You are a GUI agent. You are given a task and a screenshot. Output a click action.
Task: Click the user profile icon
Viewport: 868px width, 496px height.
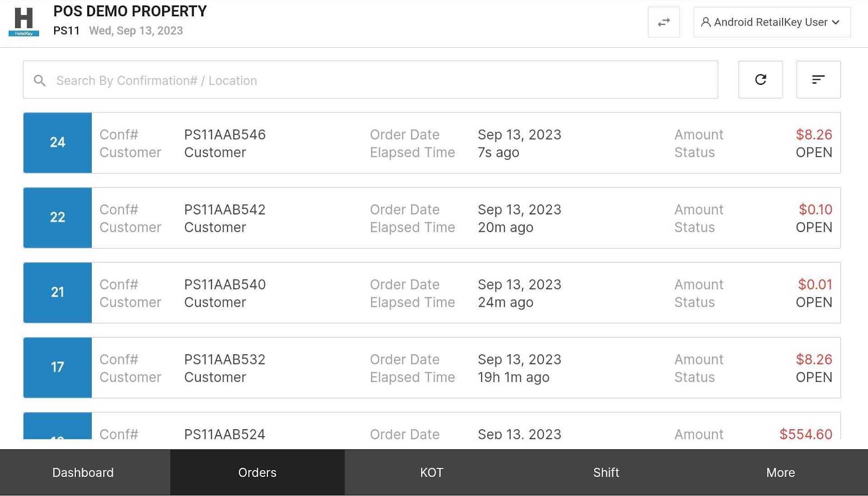pyautogui.click(x=706, y=22)
